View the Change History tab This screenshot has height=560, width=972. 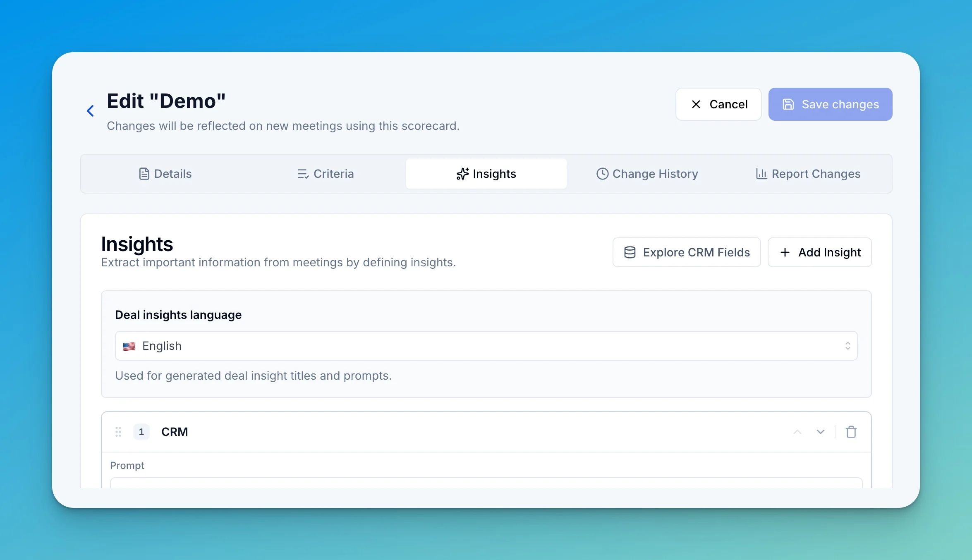[647, 174]
